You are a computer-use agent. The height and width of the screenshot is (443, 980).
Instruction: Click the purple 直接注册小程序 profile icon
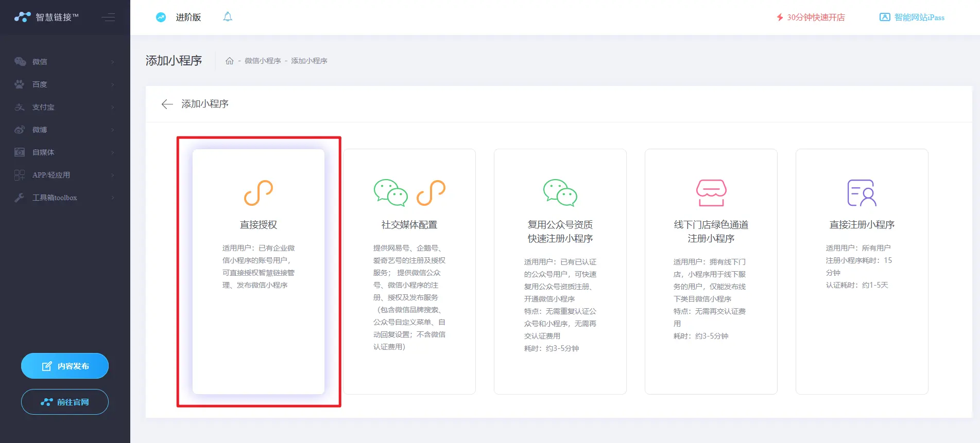click(x=862, y=193)
